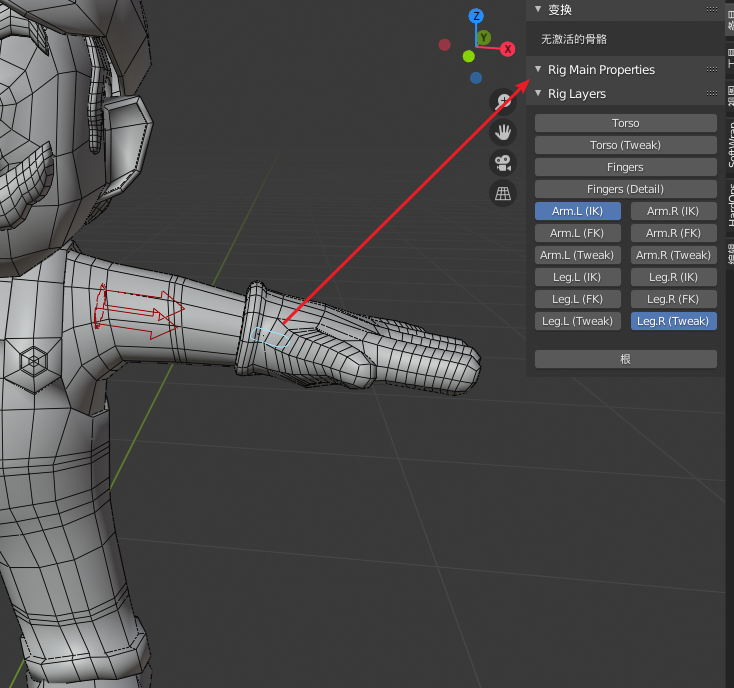Enable the Arm.L (FK) layer
The height and width of the screenshot is (688, 734).
pyautogui.click(x=578, y=233)
